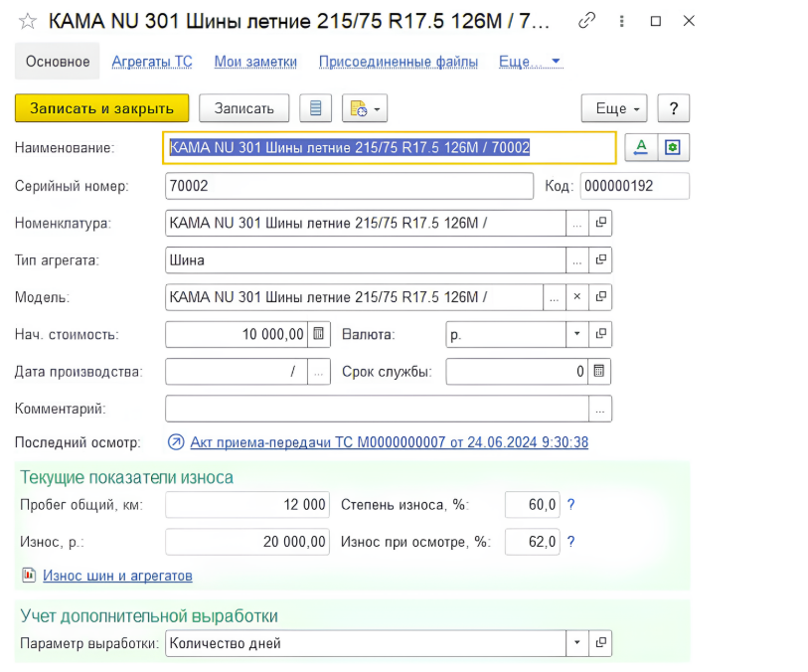Click the Дата производства field
The width and height of the screenshot is (808, 672).
(x=237, y=372)
